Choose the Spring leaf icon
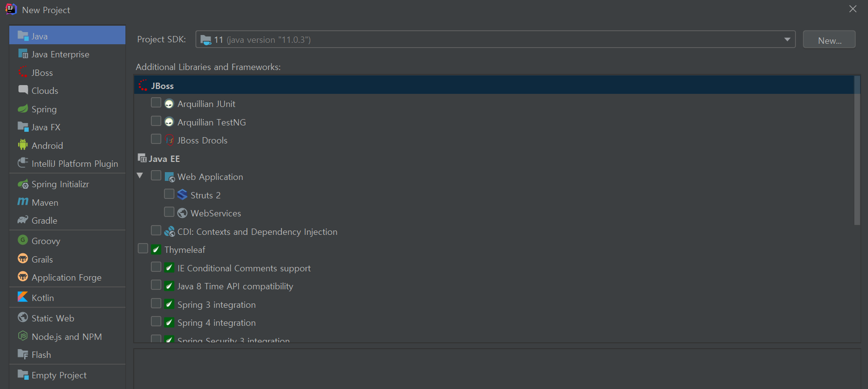 (x=23, y=108)
